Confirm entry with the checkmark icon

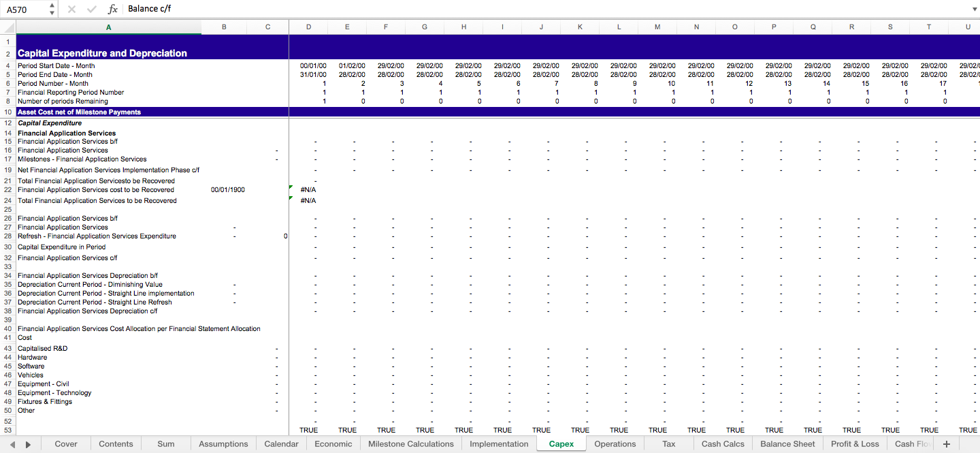click(92, 10)
